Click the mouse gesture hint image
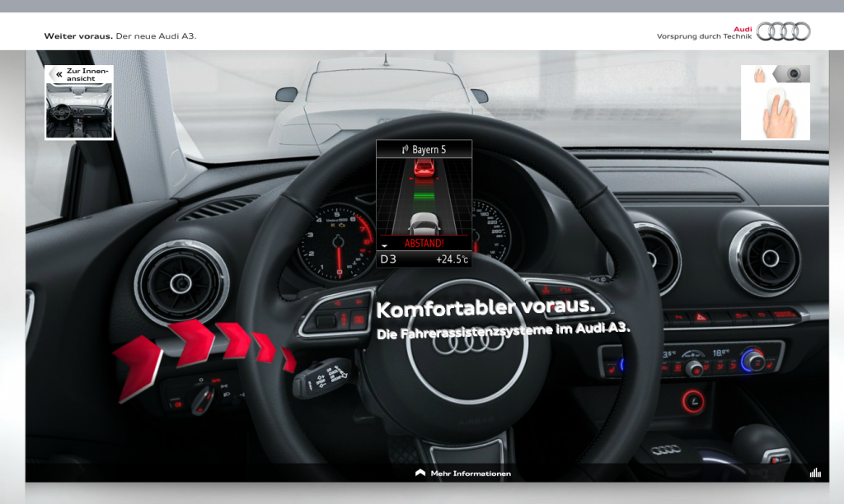Screen dimensions: 844x504 coord(775,103)
